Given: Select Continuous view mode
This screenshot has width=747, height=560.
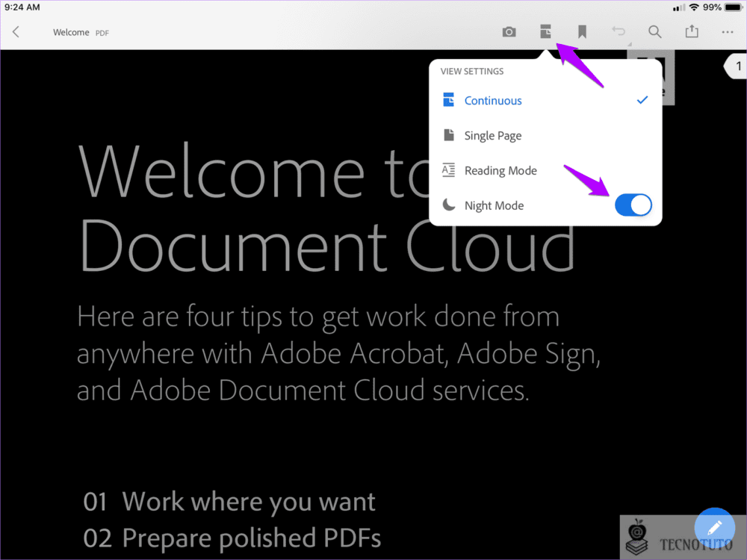Looking at the screenshot, I should pos(545,101).
